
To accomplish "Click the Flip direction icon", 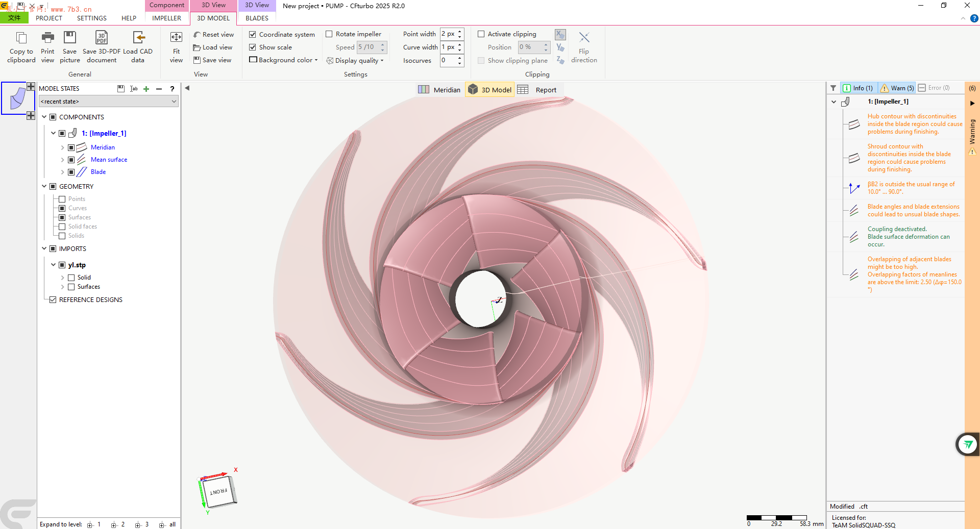I will tap(584, 38).
